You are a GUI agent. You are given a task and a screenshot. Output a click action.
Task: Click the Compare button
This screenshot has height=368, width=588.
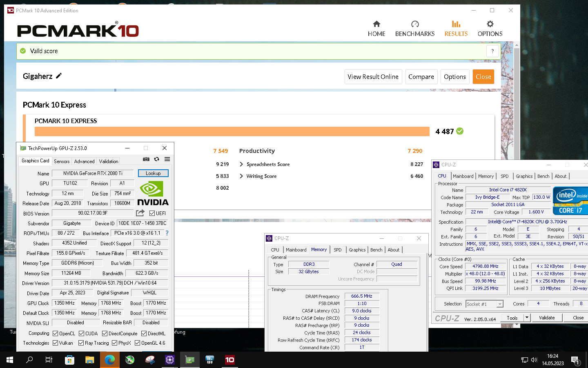(x=421, y=77)
